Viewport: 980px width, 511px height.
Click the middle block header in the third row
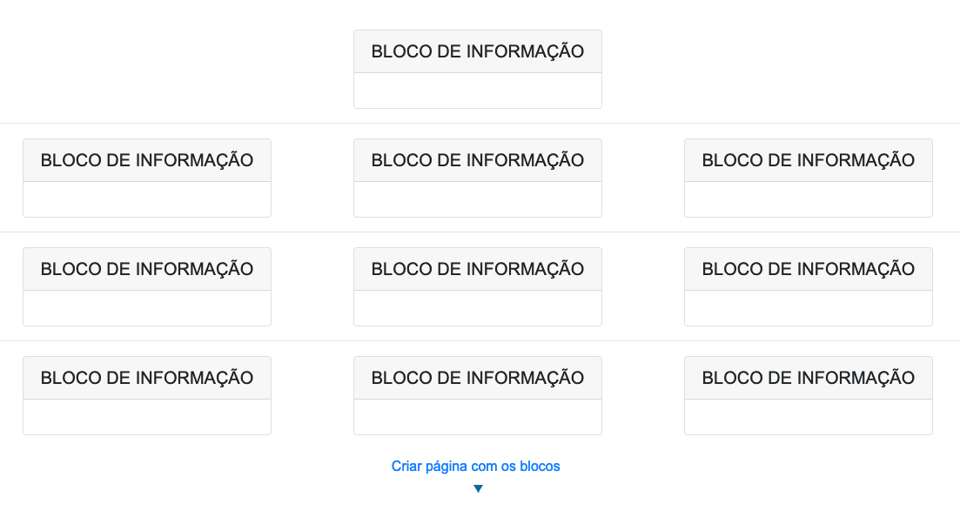477,269
